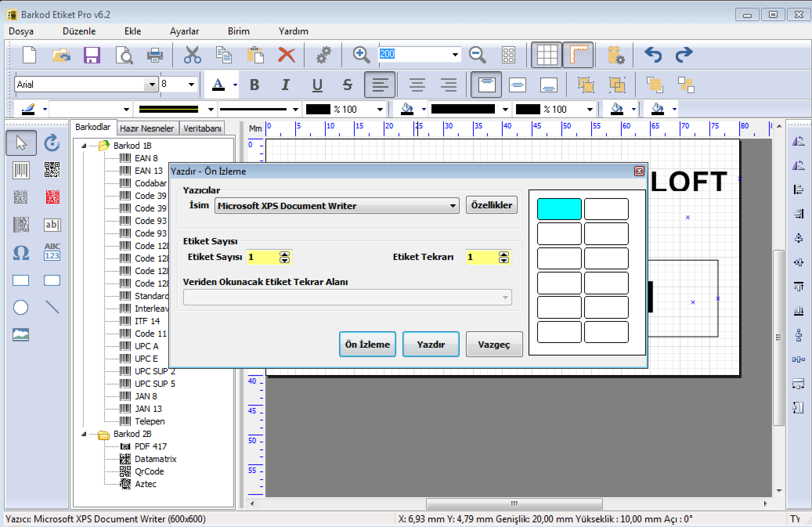Undo last action arrow
This screenshot has height=527, width=812.
point(653,55)
